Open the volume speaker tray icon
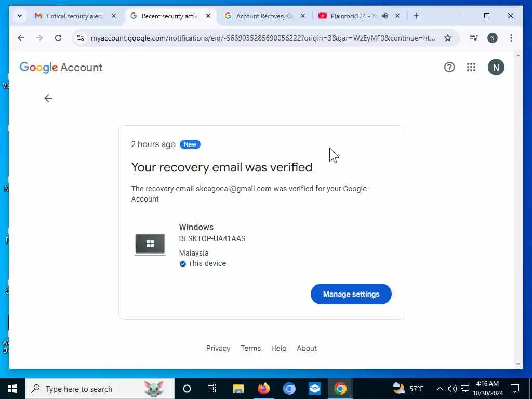The width and height of the screenshot is (532, 399). (x=453, y=389)
